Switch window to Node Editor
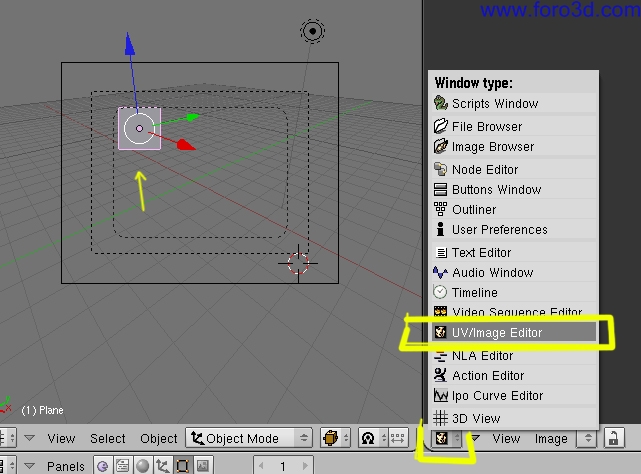Screen dimensions: 641x474 pyautogui.click(x=514, y=169)
